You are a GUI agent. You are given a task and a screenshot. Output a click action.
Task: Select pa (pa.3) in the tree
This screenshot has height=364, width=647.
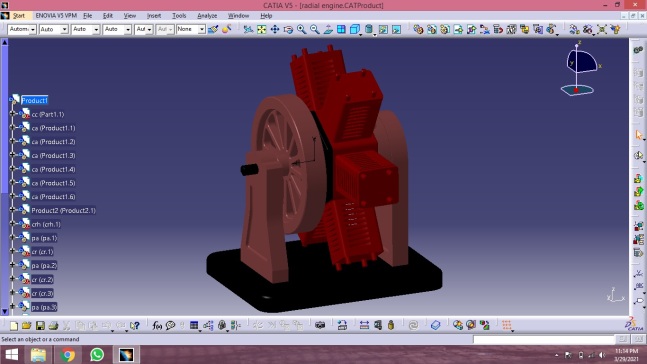click(44, 307)
